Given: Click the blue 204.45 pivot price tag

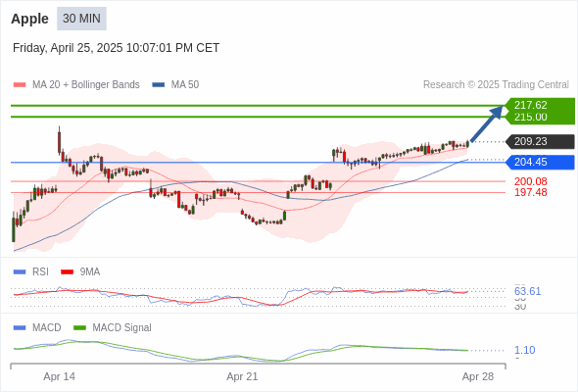Looking at the screenshot, I should click(540, 163).
